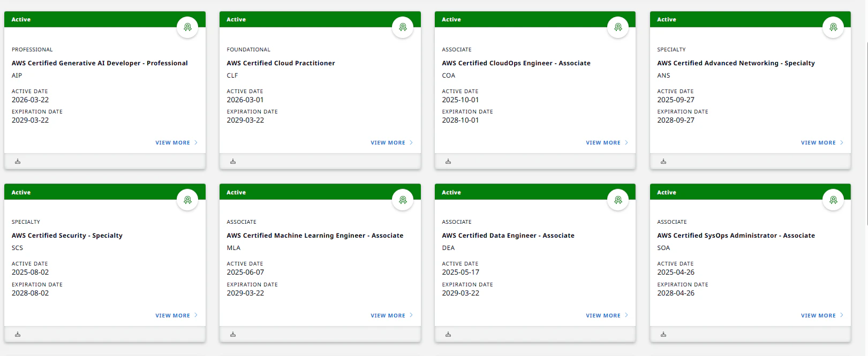Image resolution: width=868 pixels, height=356 pixels.
Task: Click the badge icon on the SysOps Administrator card
Action: coord(833,200)
